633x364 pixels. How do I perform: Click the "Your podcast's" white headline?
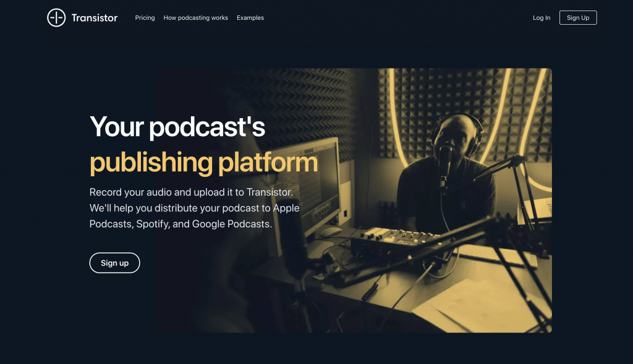click(x=177, y=127)
